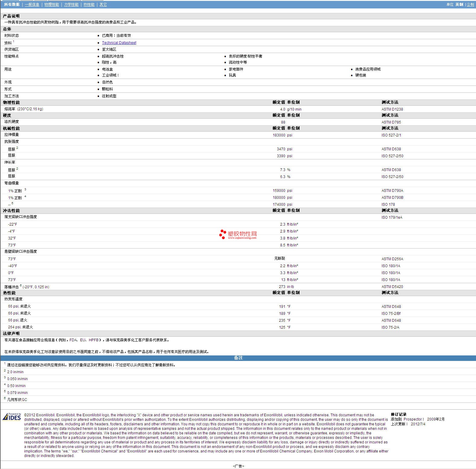The width and height of the screenshot is (476, 469).
Task: Open the Technical Datasheet link
Action: [x=119, y=43]
